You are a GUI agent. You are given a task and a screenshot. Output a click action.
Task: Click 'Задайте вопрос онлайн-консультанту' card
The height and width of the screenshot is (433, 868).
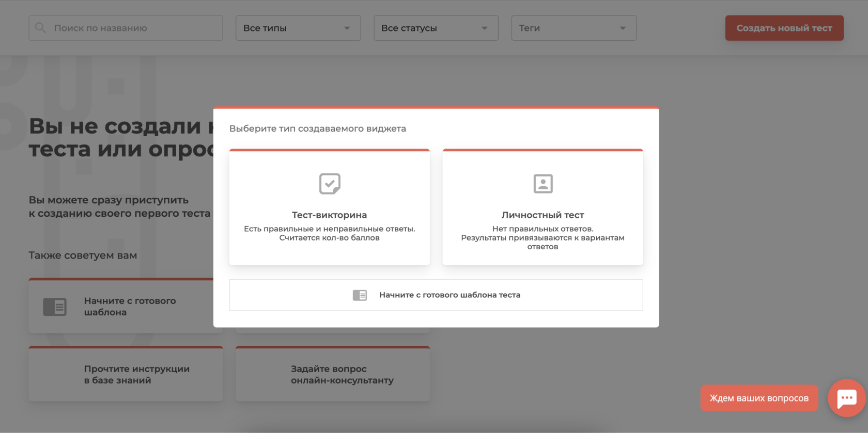333,374
